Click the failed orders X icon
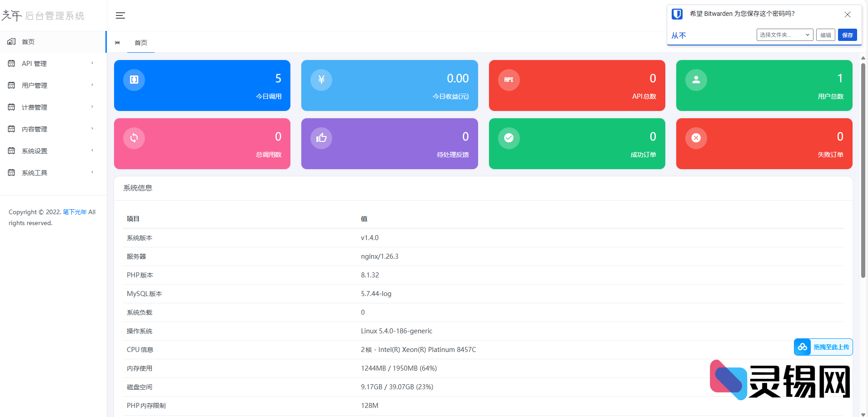This screenshot has width=868, height=417. click(696, 138)
